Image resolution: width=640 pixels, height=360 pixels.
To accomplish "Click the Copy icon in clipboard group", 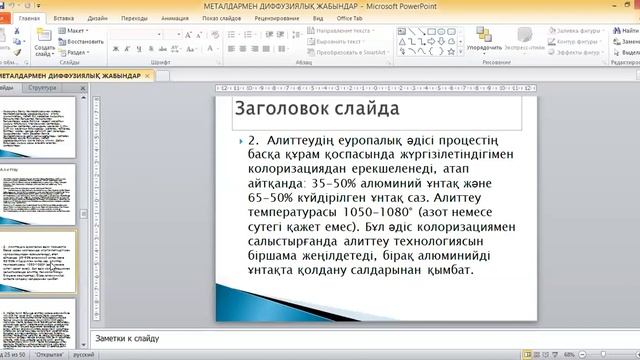I will [x=17, y=42].
